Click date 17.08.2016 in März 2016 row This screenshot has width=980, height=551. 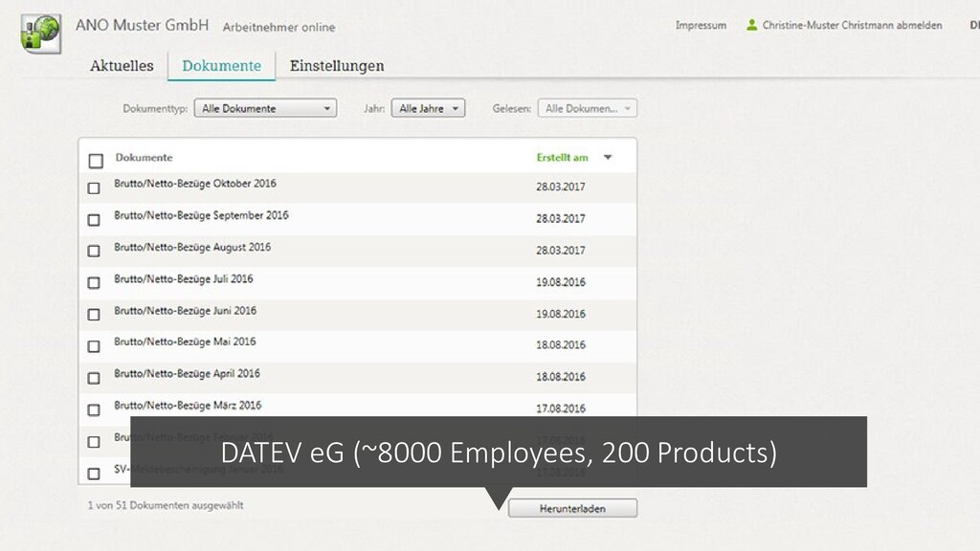click(561, 408)
